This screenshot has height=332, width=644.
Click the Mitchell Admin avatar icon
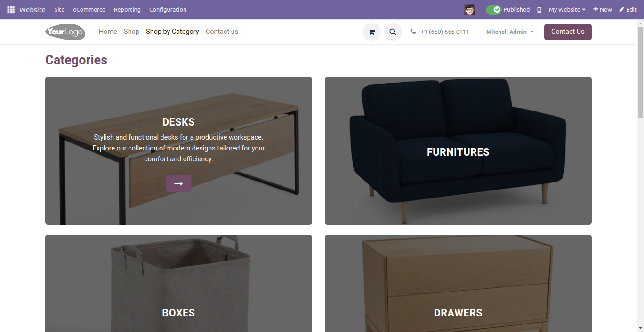point(469,9)
